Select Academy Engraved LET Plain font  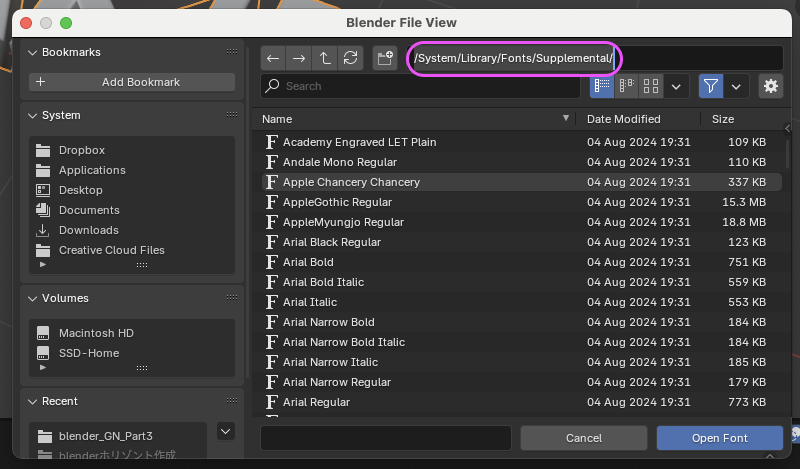(x=521, y=142)
